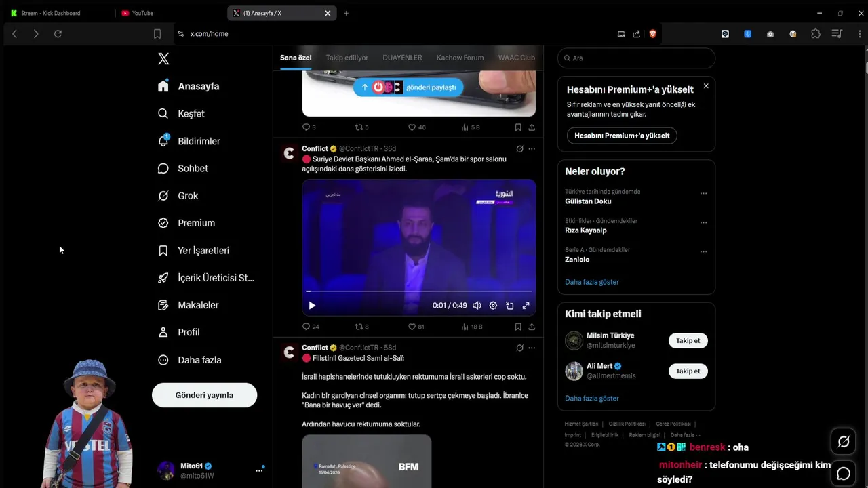Open more options on 58d Conflict post
Viewport: 868px width, 488px height.
(x=532, y=348)
